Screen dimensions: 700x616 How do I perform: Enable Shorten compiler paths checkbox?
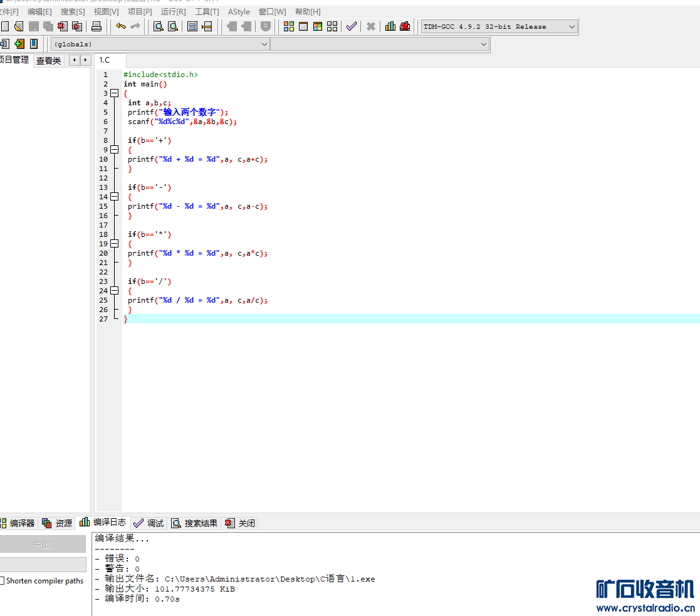[x=2, y=581]
